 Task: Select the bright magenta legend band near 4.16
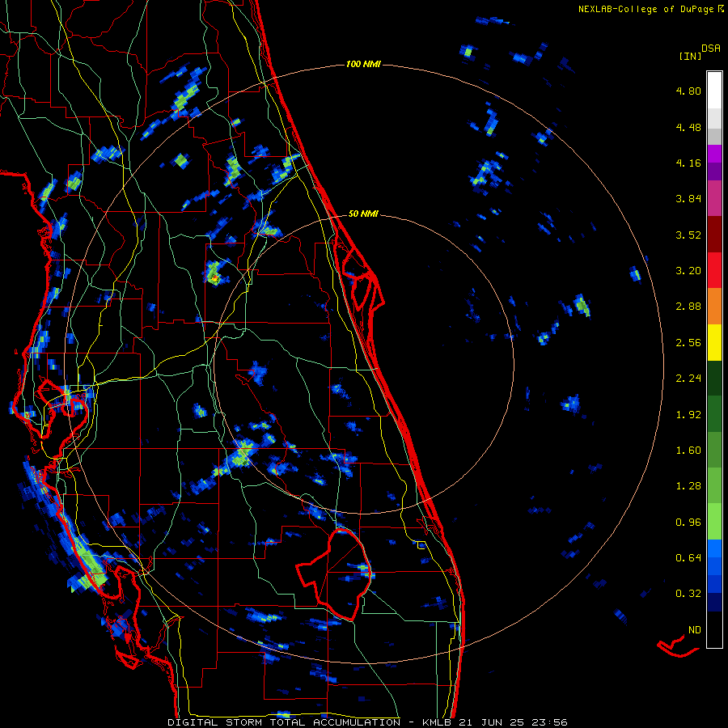pyautogui.click(x=714, y=154)
